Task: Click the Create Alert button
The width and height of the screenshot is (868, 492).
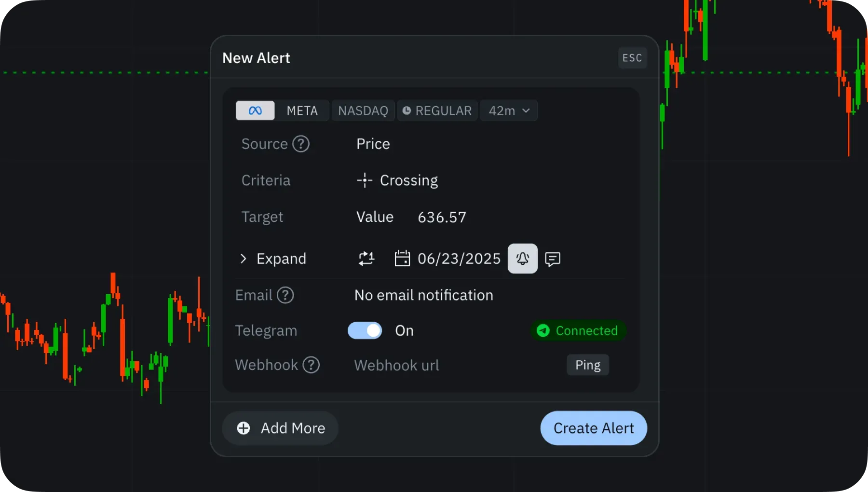Action: click(x=593, y=428)
